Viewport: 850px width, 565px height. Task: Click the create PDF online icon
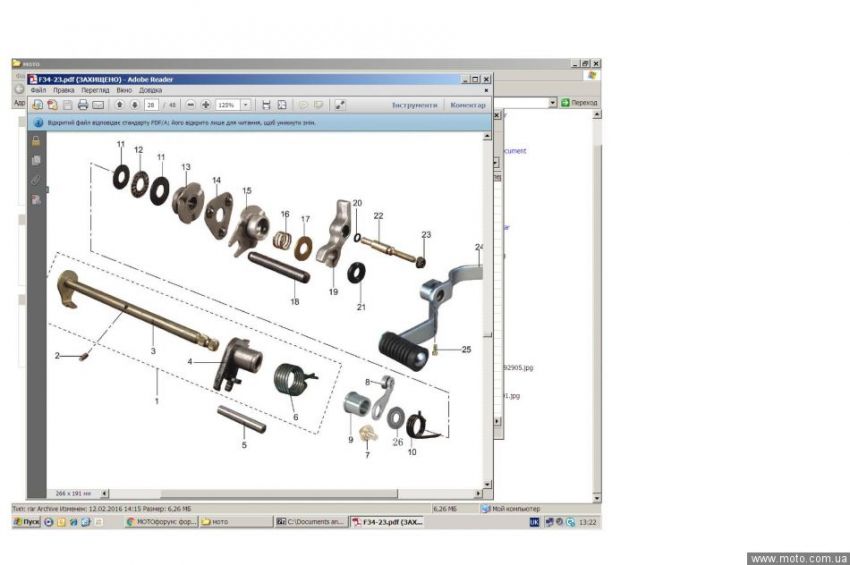coord(37,105)
